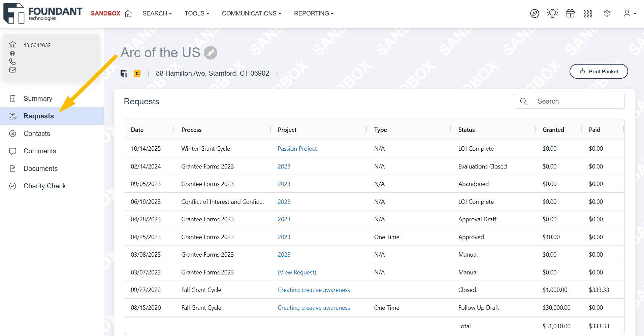
Task: Sort by the Paid column header
Action: pyautogui.click(x=594, y=130)
